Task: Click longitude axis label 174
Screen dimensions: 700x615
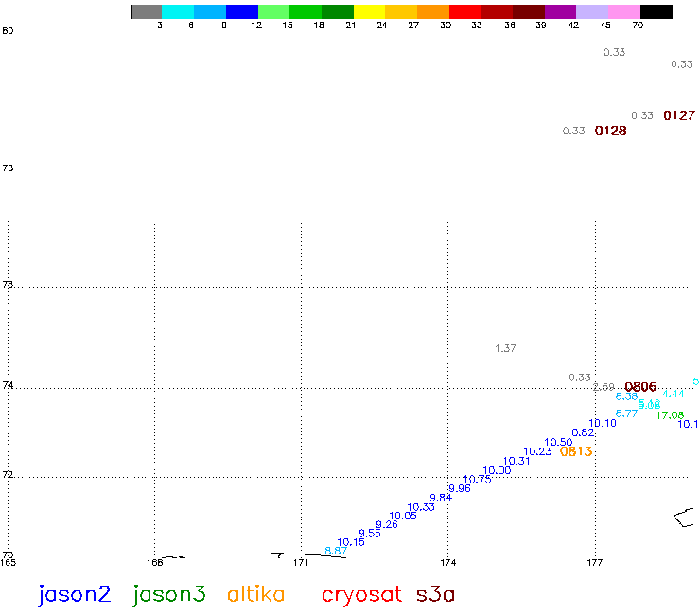Action: tap(447, 563)
